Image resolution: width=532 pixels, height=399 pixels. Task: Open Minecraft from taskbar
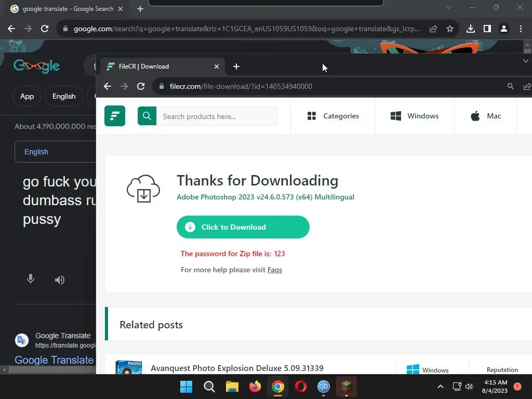point(347,387)
